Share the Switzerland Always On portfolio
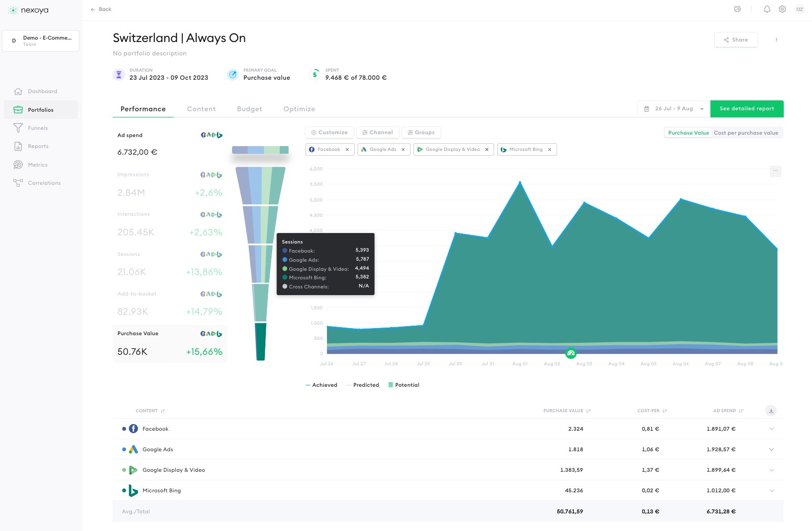The image size is (812, 531). point(736,40)
